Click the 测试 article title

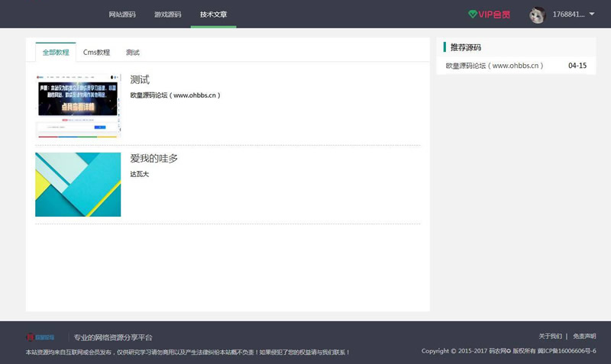(x=140, y=79)
